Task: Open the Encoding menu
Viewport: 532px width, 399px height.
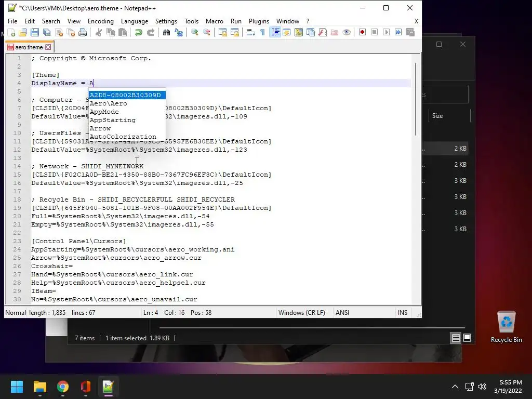Action: pos(101,21)
